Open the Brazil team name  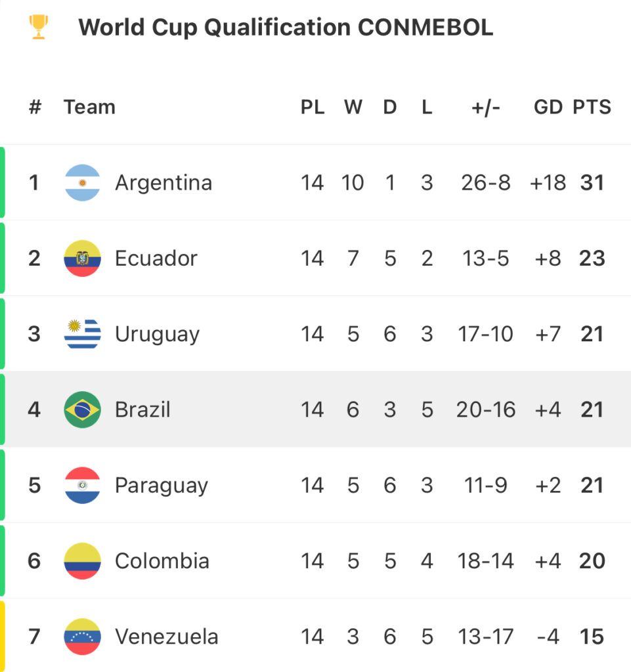coord(142,409)
